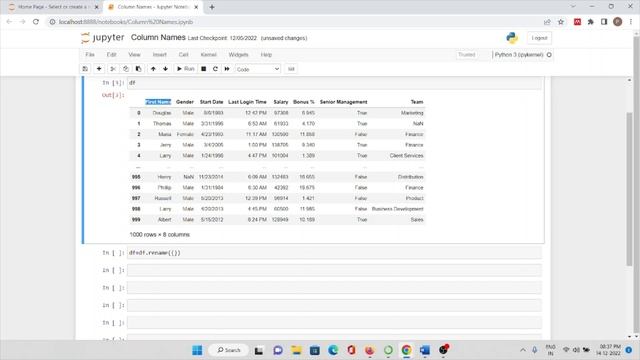Image resolution: width=640 pixels, height=360 pixels.
Task: Move the selected cell down
Action: point(165,69)
